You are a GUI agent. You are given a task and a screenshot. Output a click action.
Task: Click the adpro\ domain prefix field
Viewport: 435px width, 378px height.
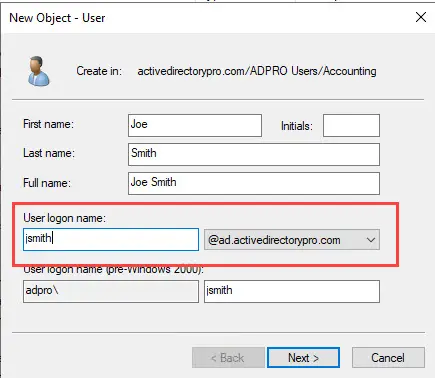tap(111, 291)
